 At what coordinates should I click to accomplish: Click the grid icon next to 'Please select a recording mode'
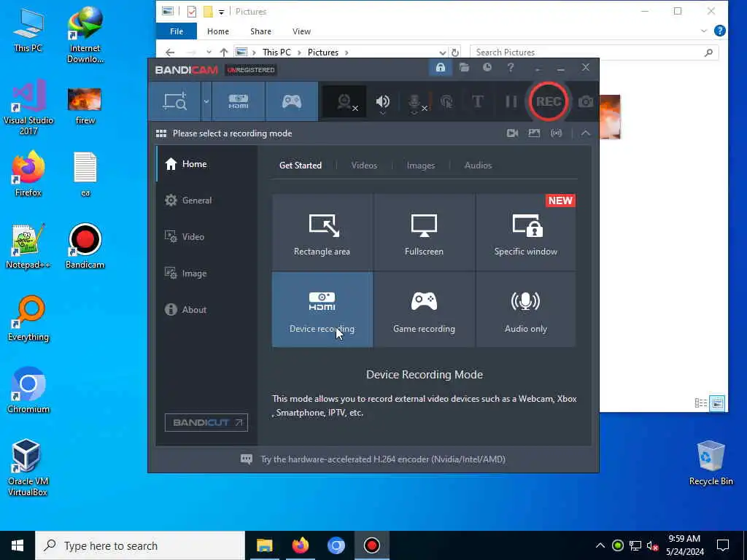click(x=161, y=133)
